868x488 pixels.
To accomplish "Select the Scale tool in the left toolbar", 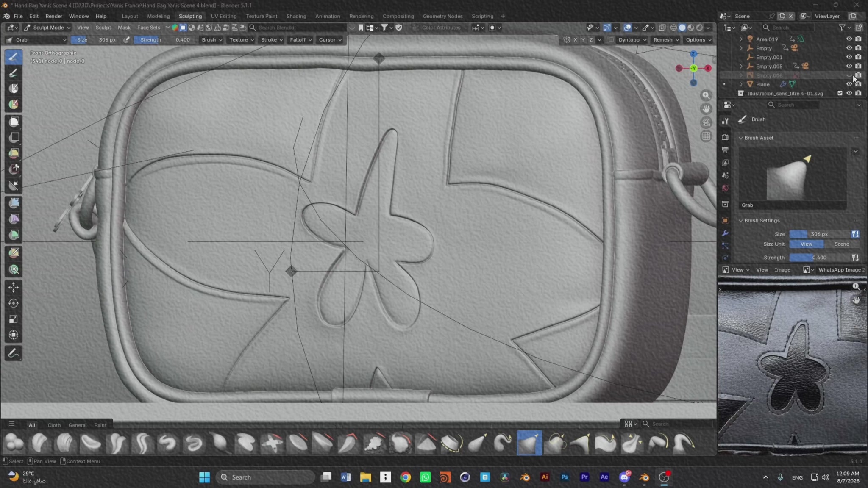I will 14,319.
